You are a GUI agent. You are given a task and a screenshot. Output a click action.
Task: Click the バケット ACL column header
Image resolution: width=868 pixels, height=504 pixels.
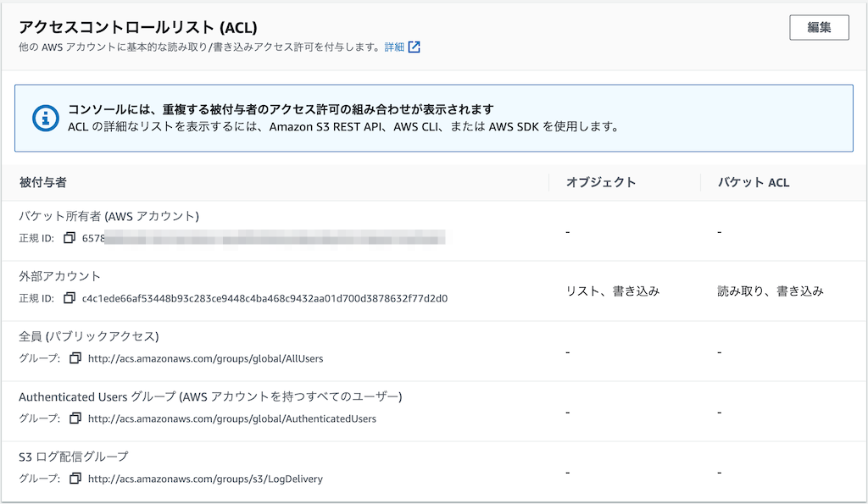[754, 182]
